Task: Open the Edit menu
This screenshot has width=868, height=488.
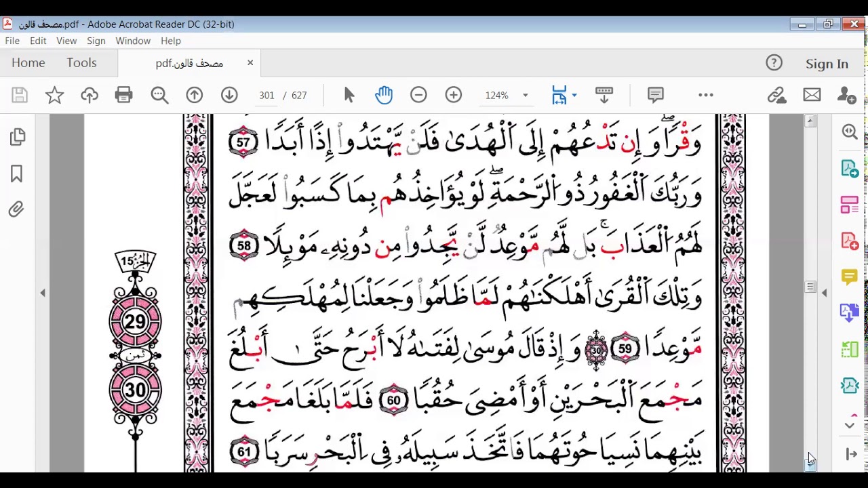Action: [x=38, y=41]
